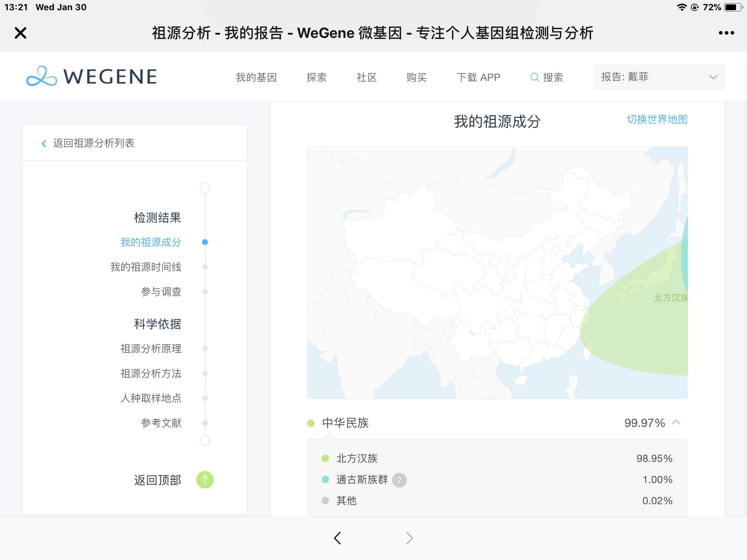Select the 参与调查 sidebar dot
The width and height of the screenshot is (747, 560).
[x=205, y=292]
